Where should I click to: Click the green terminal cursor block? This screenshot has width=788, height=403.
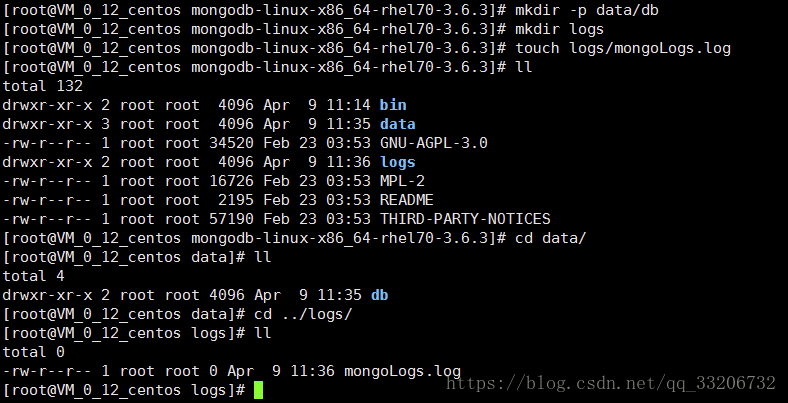[x=258, y=390]
